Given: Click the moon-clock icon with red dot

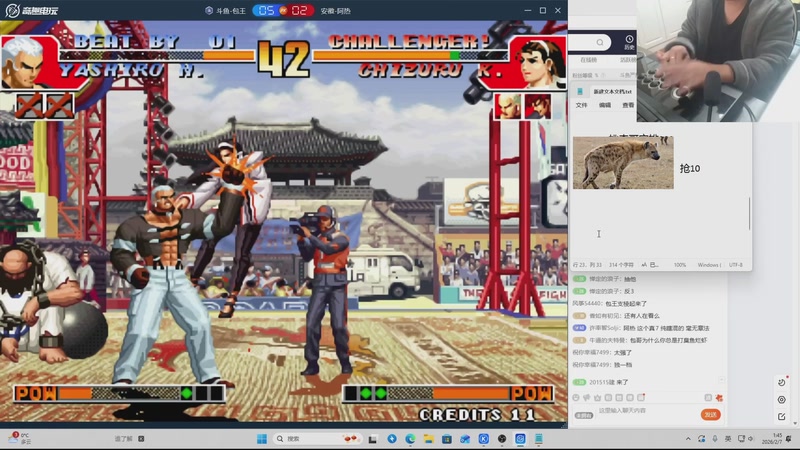Looking at the screenshot, I should pos(782,382).
